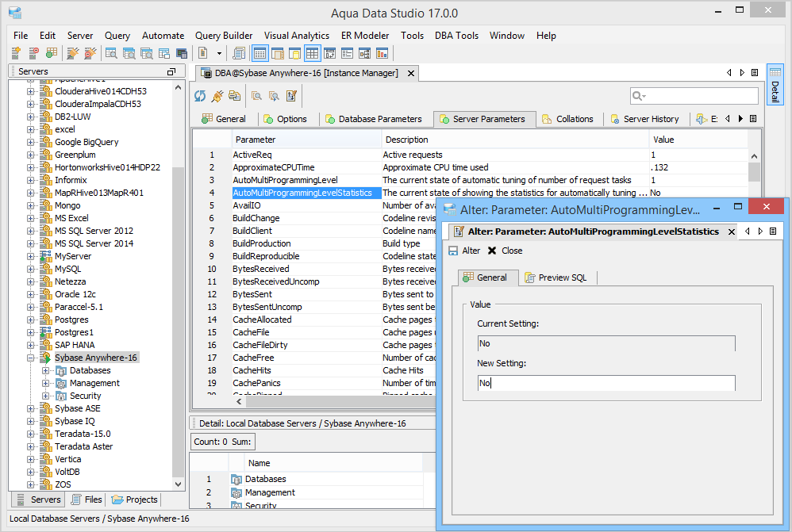The height and width of the screenshot is (532, 792).
Task: Open the Visual Analytics menu
Action: click(x=297, y=36)
